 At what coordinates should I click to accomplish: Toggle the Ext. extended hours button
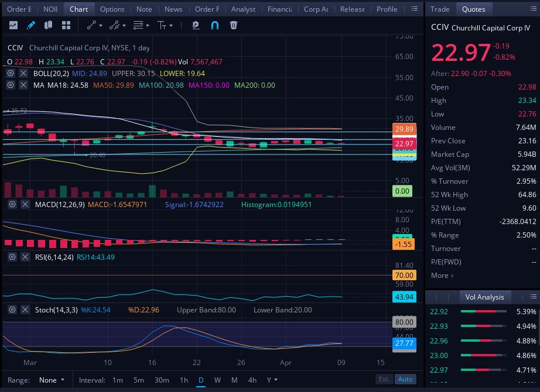coord(384,379)
